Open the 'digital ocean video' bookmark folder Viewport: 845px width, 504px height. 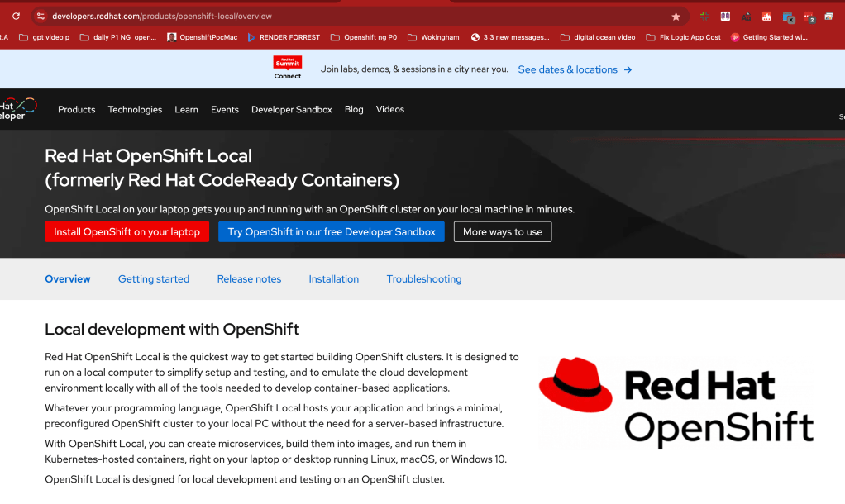[x=598, y=37]
